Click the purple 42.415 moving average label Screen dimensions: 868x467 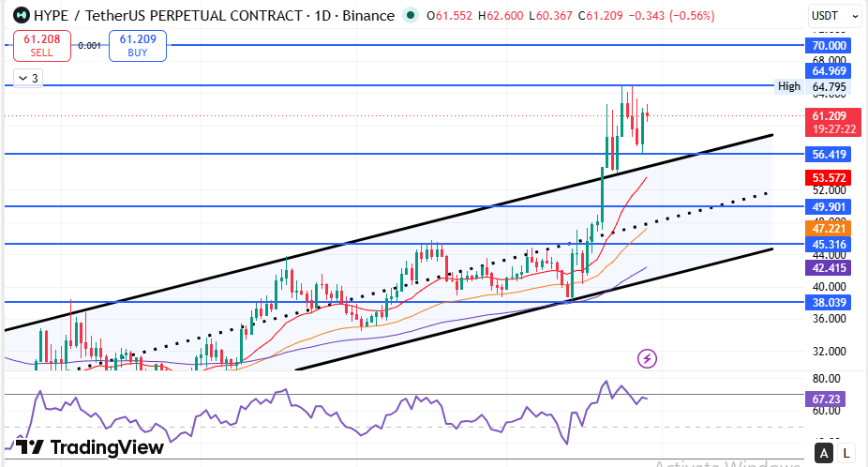829,268
